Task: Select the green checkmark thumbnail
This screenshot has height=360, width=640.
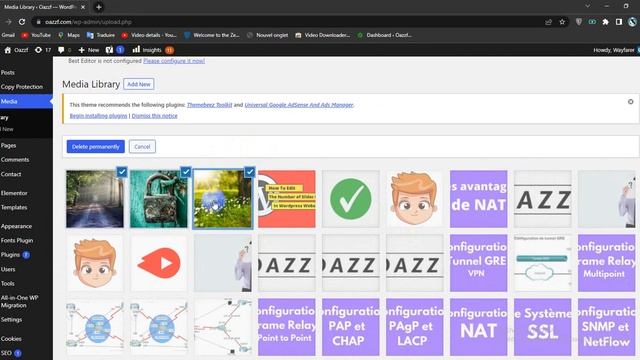Action: [351, 199]
